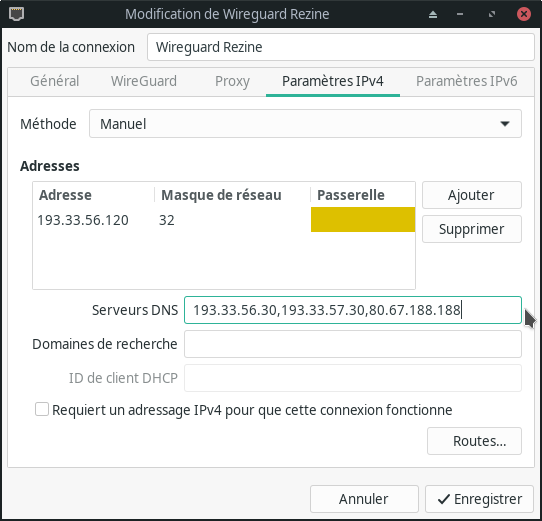Save changes with Enregistrer

479,499
